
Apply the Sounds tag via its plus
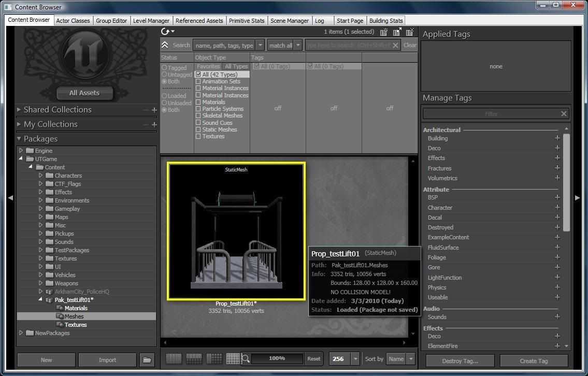click(x=557, y=316)
